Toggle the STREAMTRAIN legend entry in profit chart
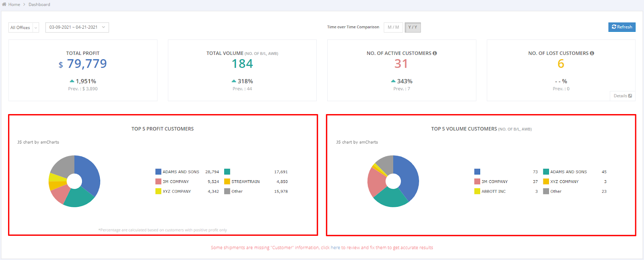 pos(245,182)
